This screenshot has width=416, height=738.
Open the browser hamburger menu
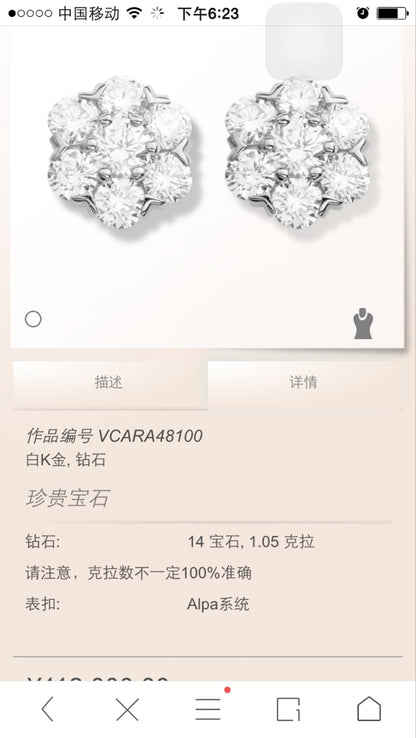coord(208,709)
